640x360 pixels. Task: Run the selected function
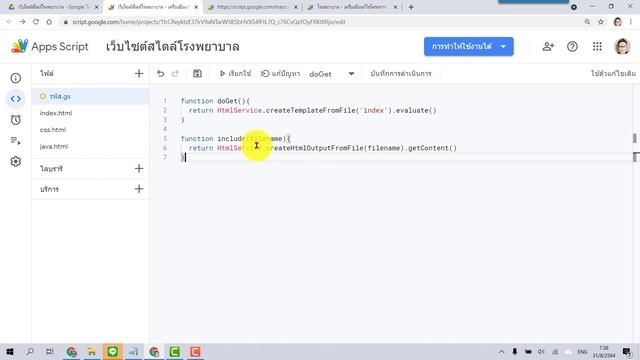point(235,73)
